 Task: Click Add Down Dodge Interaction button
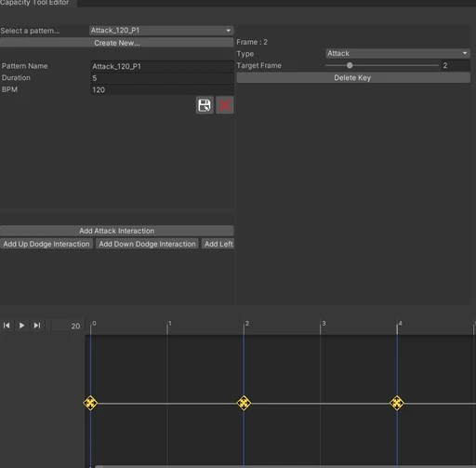coord(147,244)
